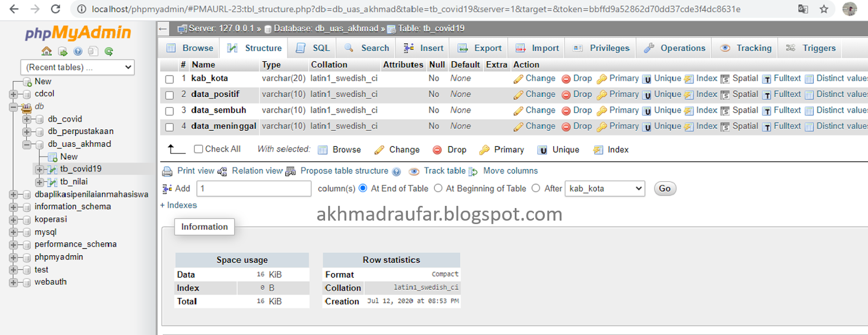Image resolution: width=868 pixels, height=335 pixels.
Task: Click the red Drop icon for data_positif
Action: point(566,95)
